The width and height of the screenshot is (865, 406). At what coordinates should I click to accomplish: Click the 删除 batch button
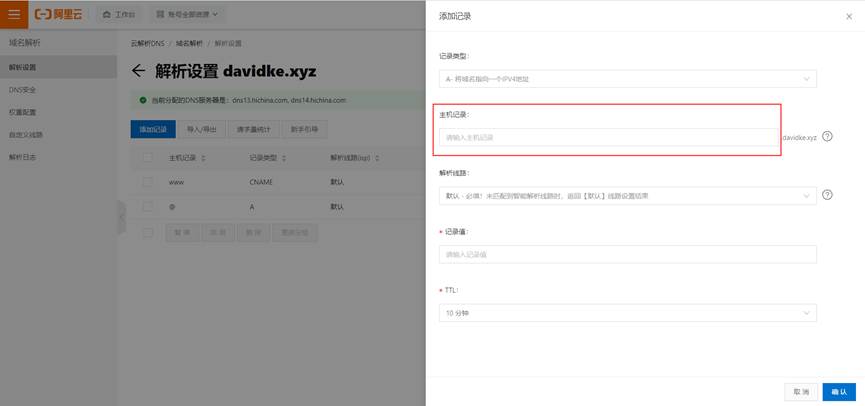[x=254, y=233]
